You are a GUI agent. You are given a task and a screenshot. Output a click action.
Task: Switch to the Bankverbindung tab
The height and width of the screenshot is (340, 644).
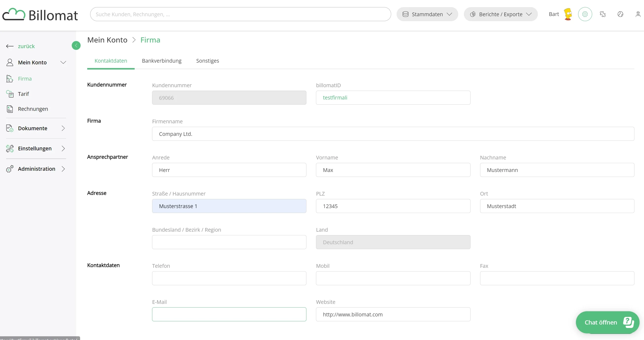tap(161, 61)
